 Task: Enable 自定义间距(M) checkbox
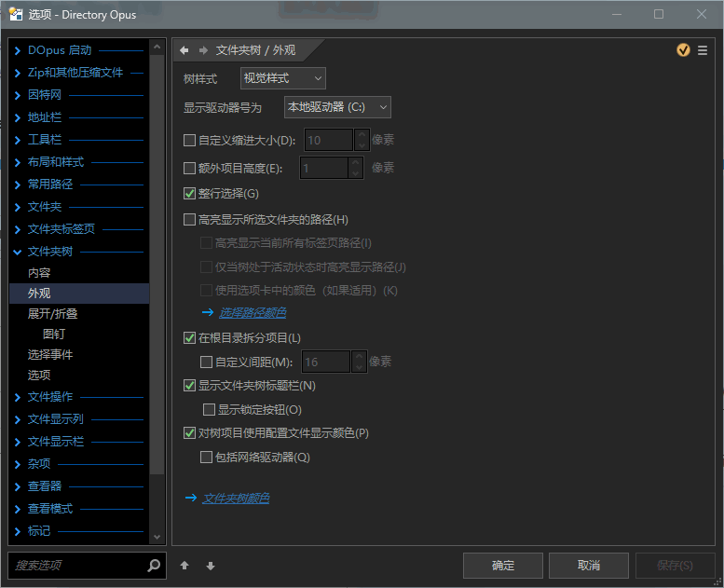[x=206, y=362]
